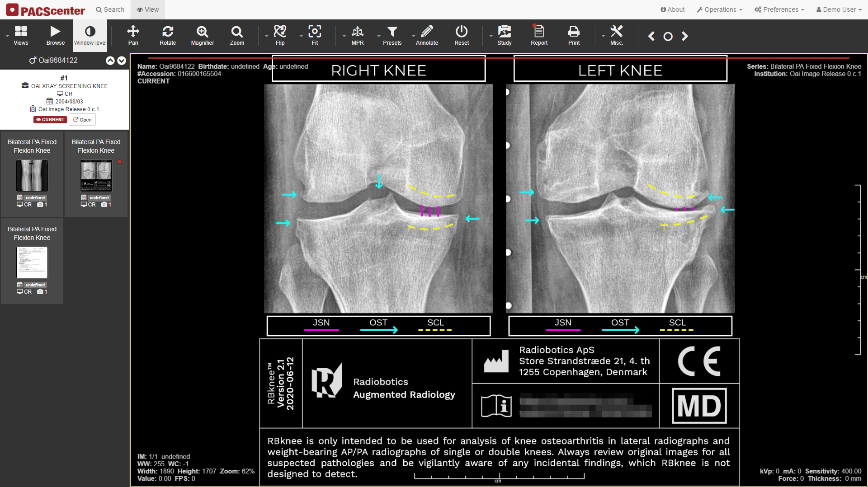This screenshot has height=487, width=868.
Task: Expand the Views dropdown arrow
Action: pyautogui.click(x=7, y=36)
